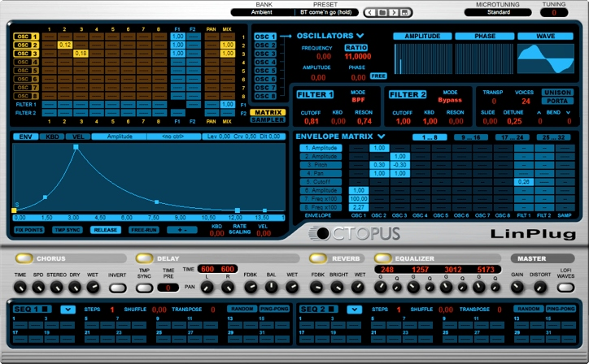Click the FREE-RUN button

coord(144,230)
